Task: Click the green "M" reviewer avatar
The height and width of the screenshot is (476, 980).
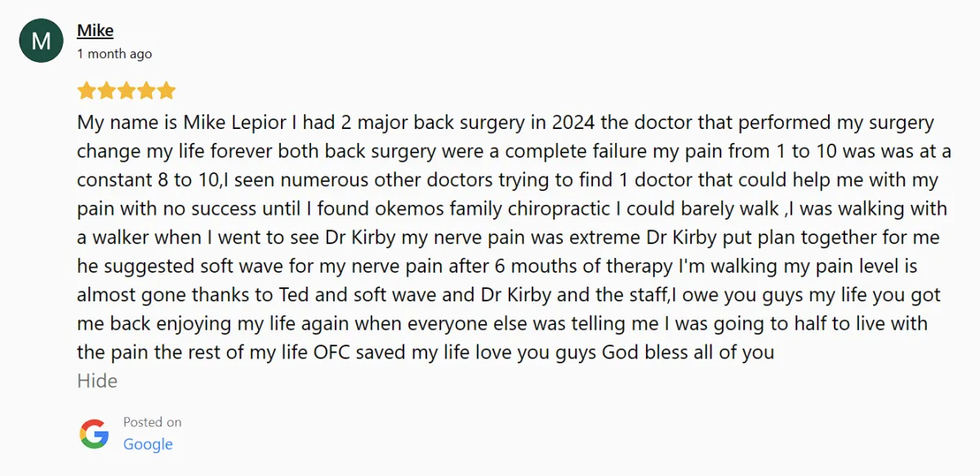Action: (41, 41)
